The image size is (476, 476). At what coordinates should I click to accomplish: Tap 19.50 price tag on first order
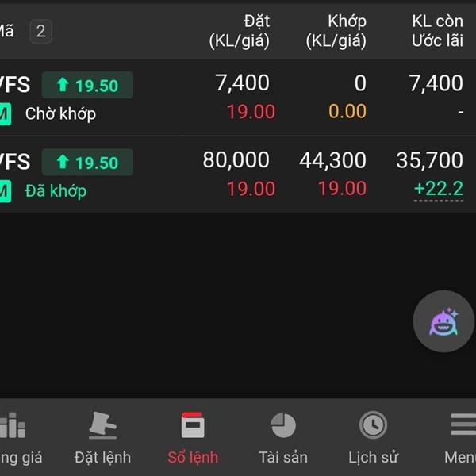[x=87, y=85]
